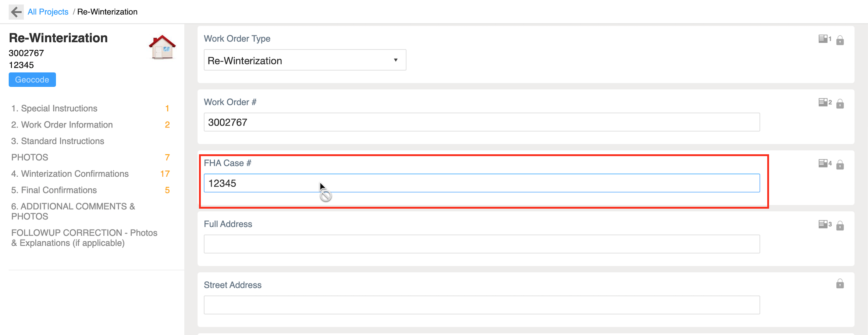Viewport: 868px width, 335px height.
Task: Click the lock icon beside Street Address
Action: 840,284
